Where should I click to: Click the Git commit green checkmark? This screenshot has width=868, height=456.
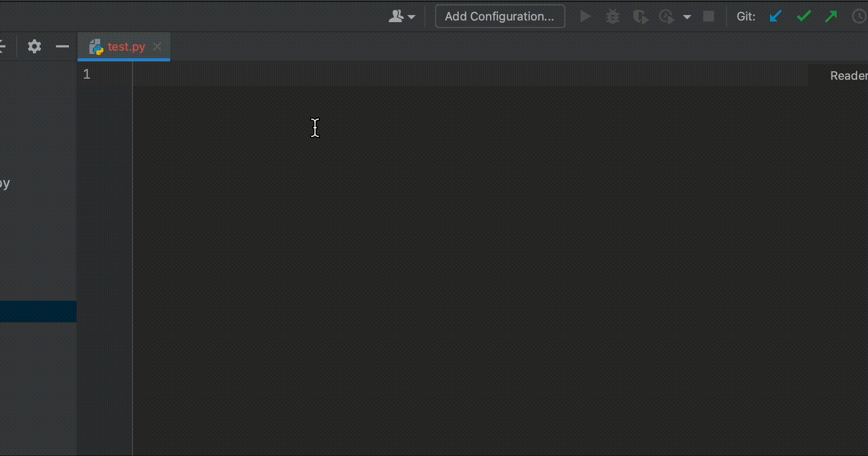(x=804, y=17)
